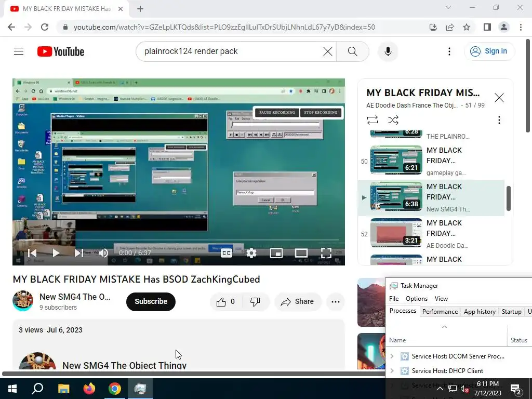Open Task Manager View menu
Image resolution: width=532 pixels, height=399 pixels.
441,299
